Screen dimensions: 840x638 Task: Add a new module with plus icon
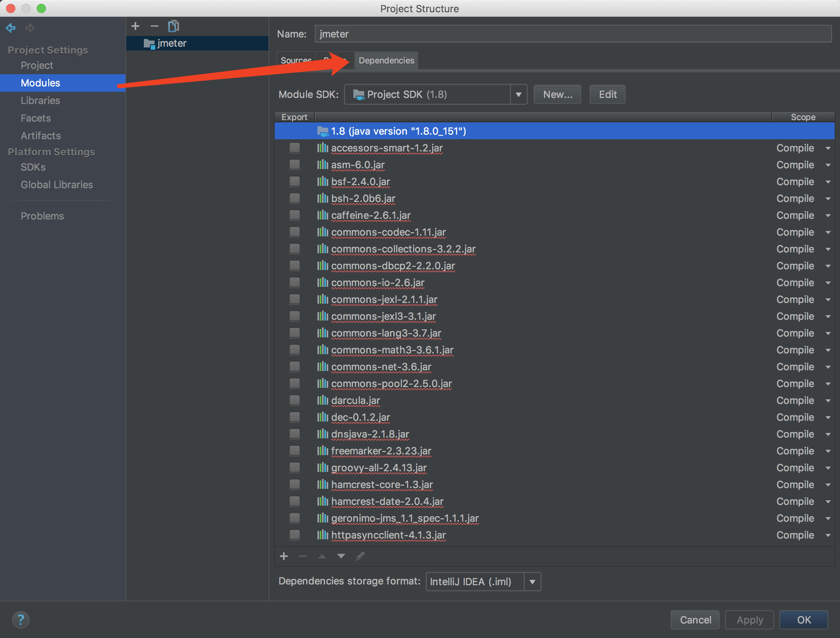(x=135, y=26)
